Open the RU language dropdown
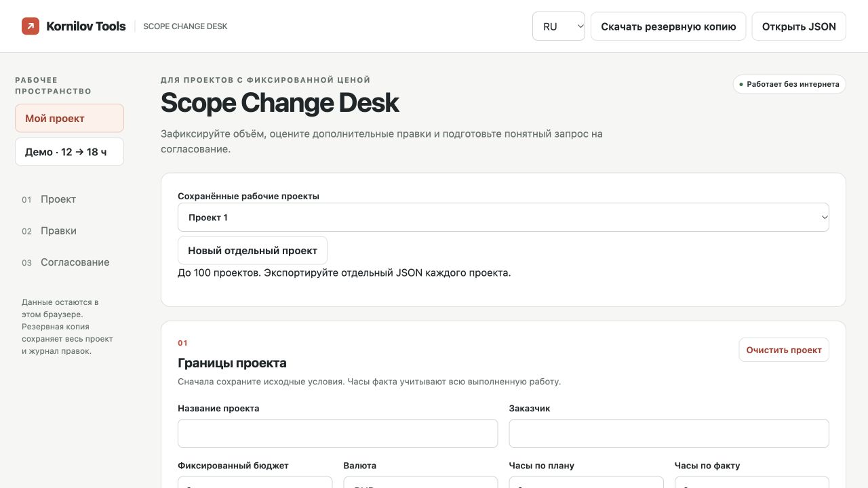Viewport: 868px width, 488px height. pos(559,26)
